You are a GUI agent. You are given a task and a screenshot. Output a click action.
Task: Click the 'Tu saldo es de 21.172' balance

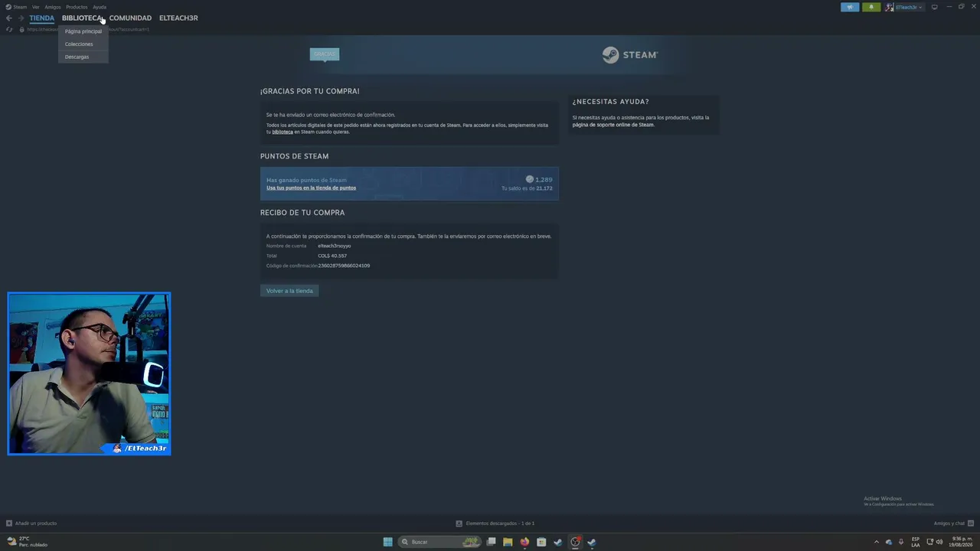point(527,188)
